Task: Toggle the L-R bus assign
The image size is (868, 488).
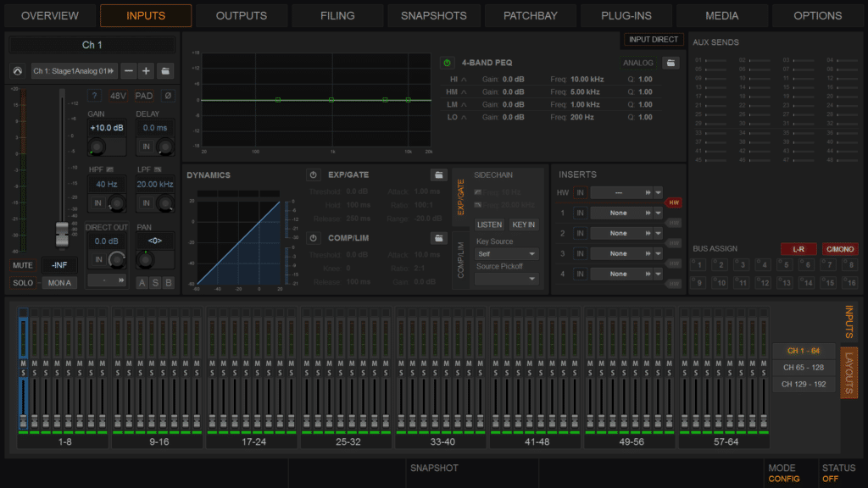Action: [x=798, y=249]
